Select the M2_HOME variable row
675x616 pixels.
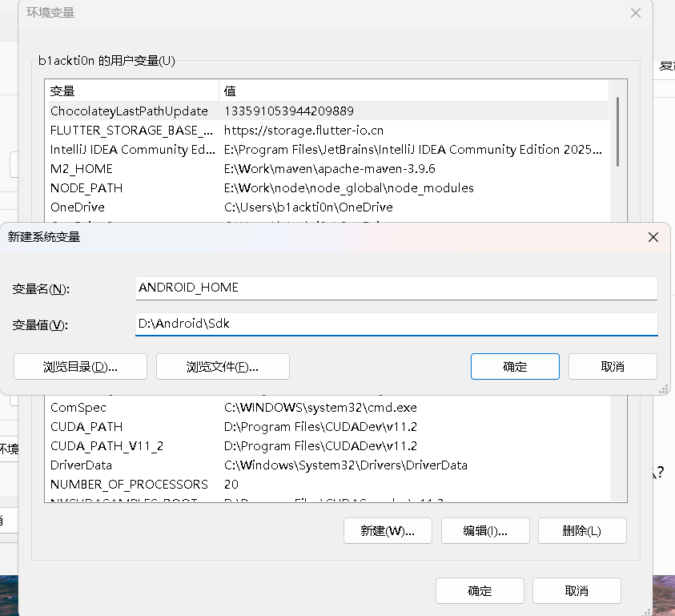pyautogui.click(x=329, y=169)
